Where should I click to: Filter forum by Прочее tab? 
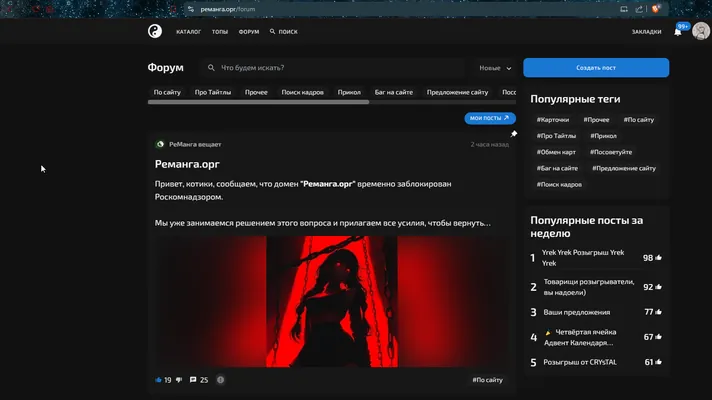click(x=256, y=92)
